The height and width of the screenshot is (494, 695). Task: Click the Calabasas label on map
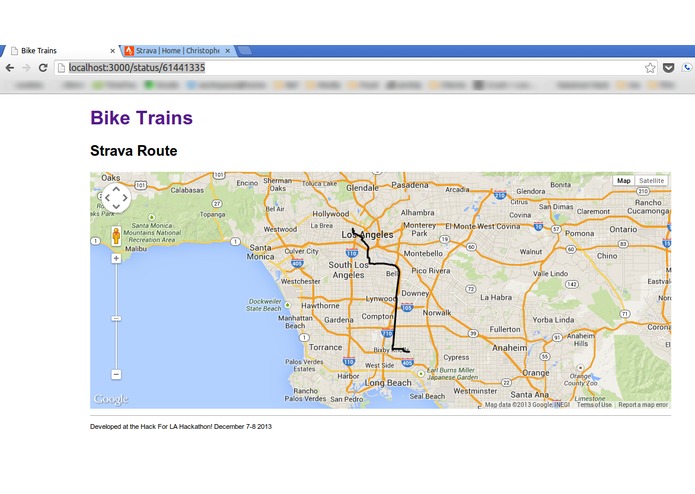click(187, 190)
